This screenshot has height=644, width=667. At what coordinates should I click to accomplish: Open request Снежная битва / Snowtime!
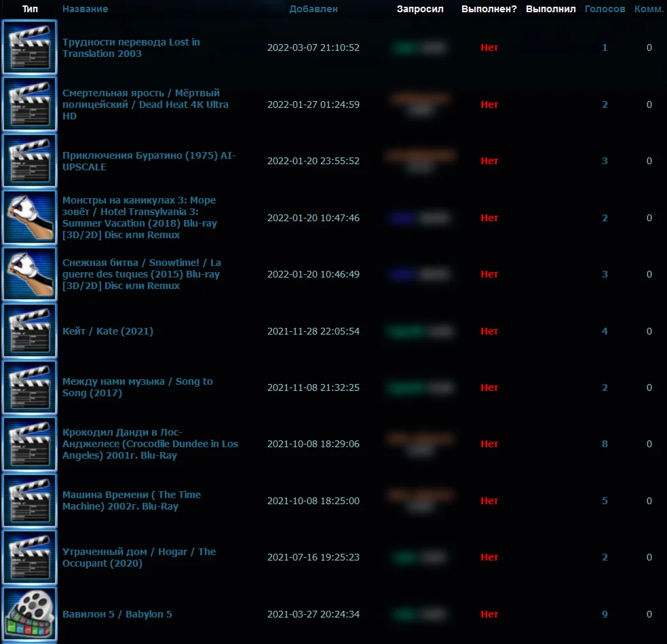(142, 274)
